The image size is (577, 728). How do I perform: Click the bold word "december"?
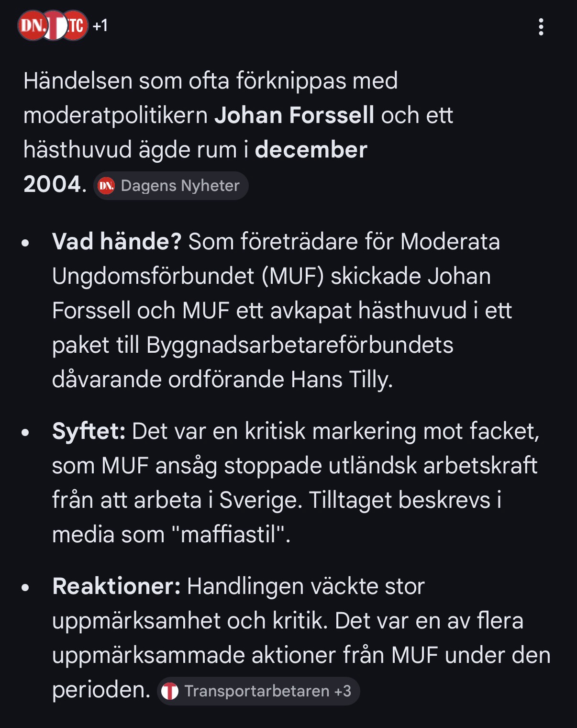point(311,150)
